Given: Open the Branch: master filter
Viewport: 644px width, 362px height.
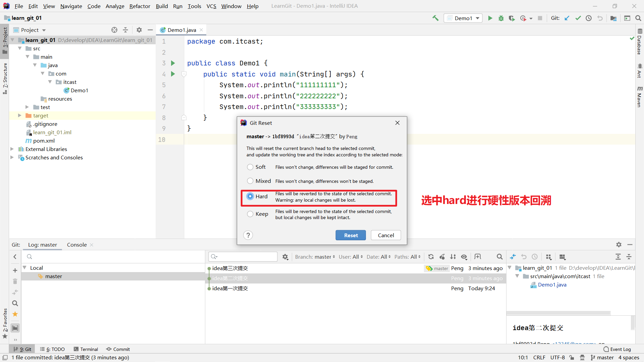Looking at the screenshot, I should pos(315,257).
